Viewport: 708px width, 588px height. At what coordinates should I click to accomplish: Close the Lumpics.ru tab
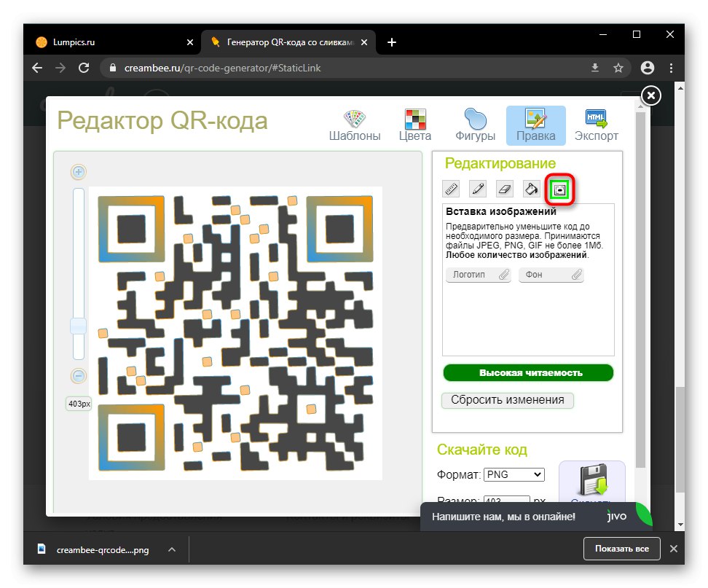pyautogui.click(x=190, y=42)
